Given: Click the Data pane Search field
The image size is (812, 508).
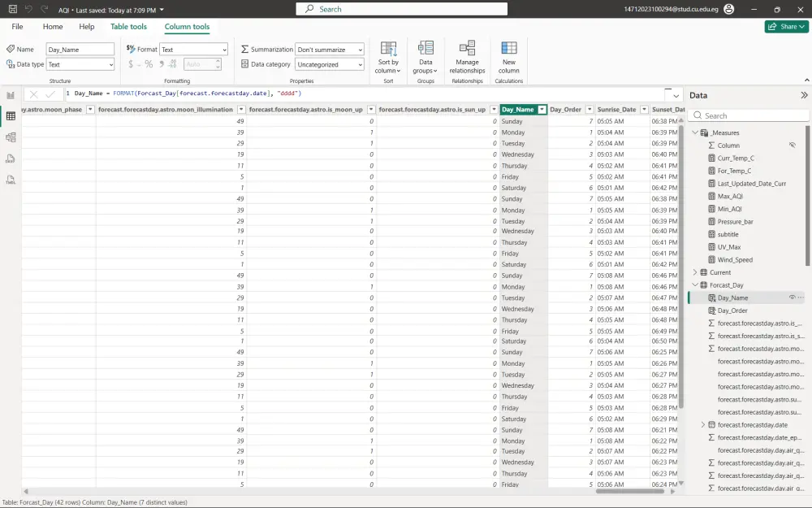Looking at the screenshot, I should pos(748,115).
